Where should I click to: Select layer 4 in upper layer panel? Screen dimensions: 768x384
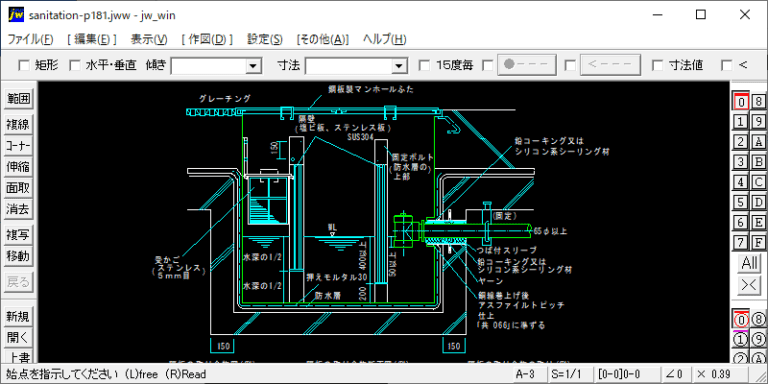tap(741, 182)
